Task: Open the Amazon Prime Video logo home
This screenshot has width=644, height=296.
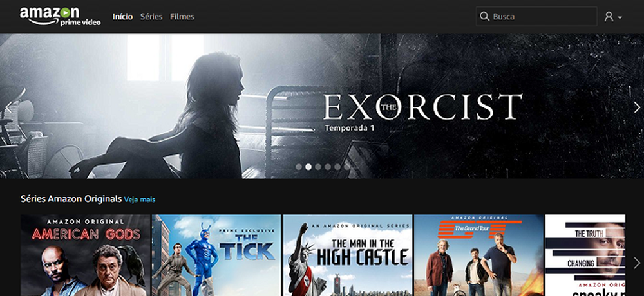Action: pos(60,17)
